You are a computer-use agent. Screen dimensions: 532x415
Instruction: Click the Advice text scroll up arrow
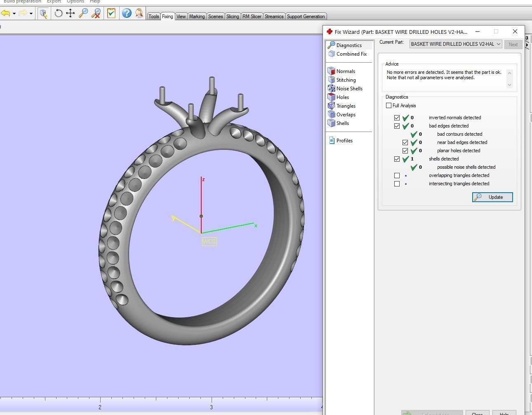(510, 73)
